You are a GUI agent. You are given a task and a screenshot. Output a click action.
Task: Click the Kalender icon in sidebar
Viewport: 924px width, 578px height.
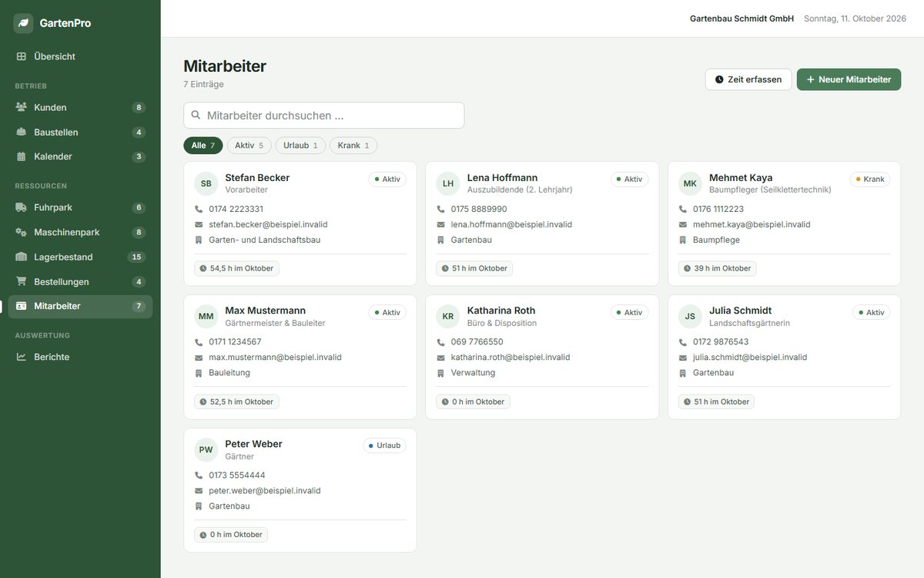point(22,156)
